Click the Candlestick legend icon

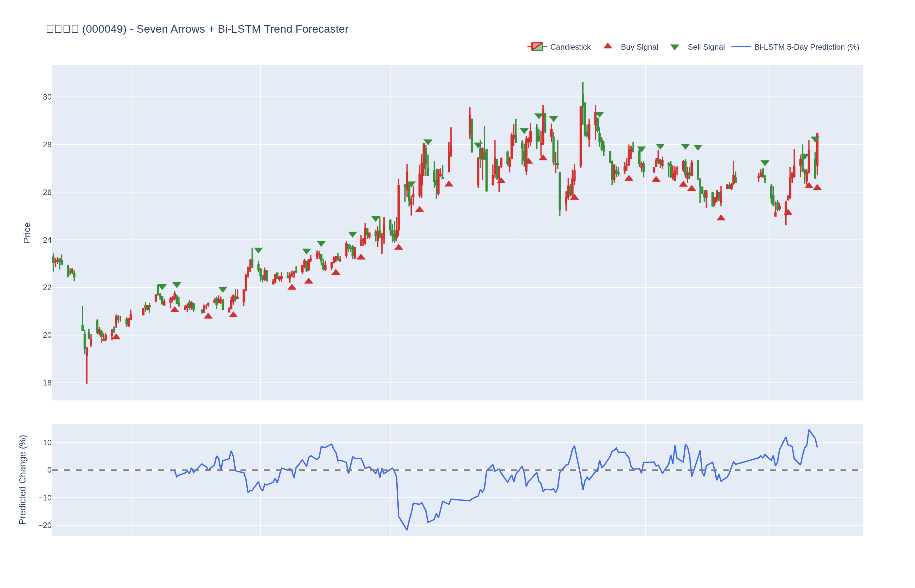point(537,47)
